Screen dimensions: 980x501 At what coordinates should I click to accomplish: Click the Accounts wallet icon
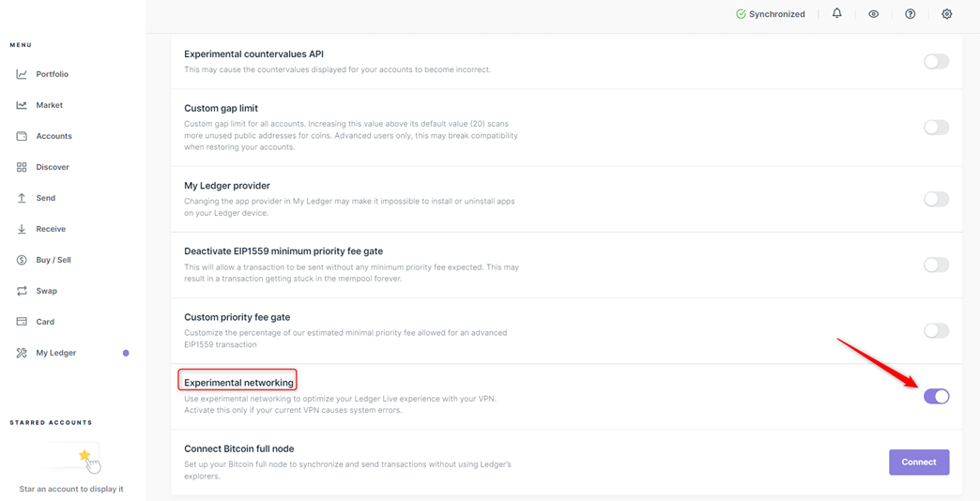(x=22, y=136)
